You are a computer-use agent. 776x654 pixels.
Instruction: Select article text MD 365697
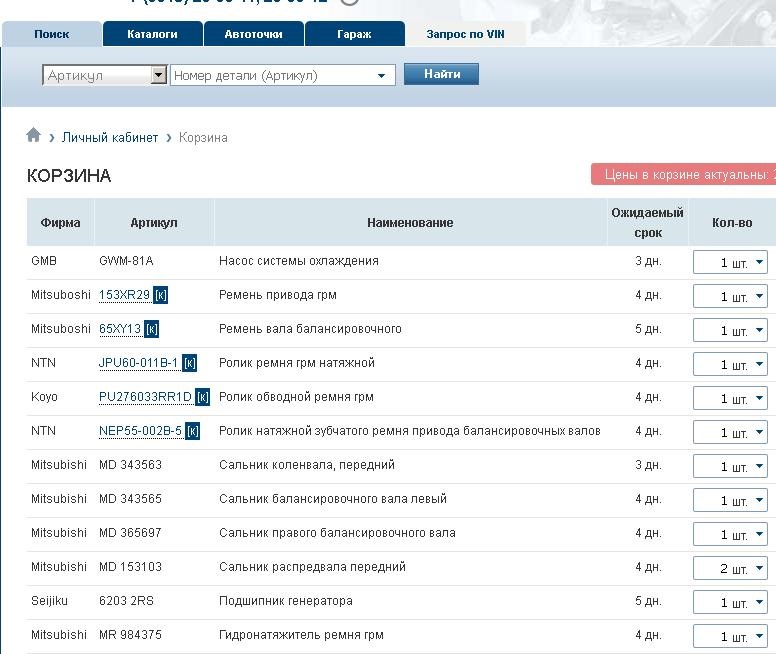coord(130,533)
